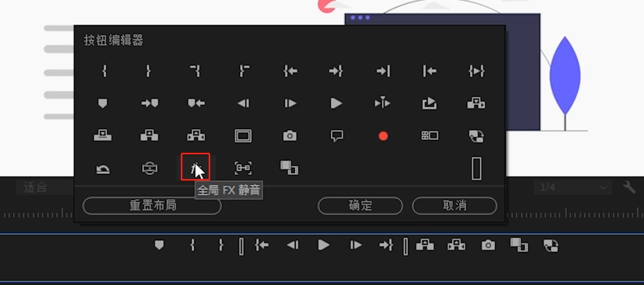Image resolution: width=644 pixels, height=285 pixels.
Task: Open the 1/4 playback resolution dropdown
Action: click(x=572, y=187)
